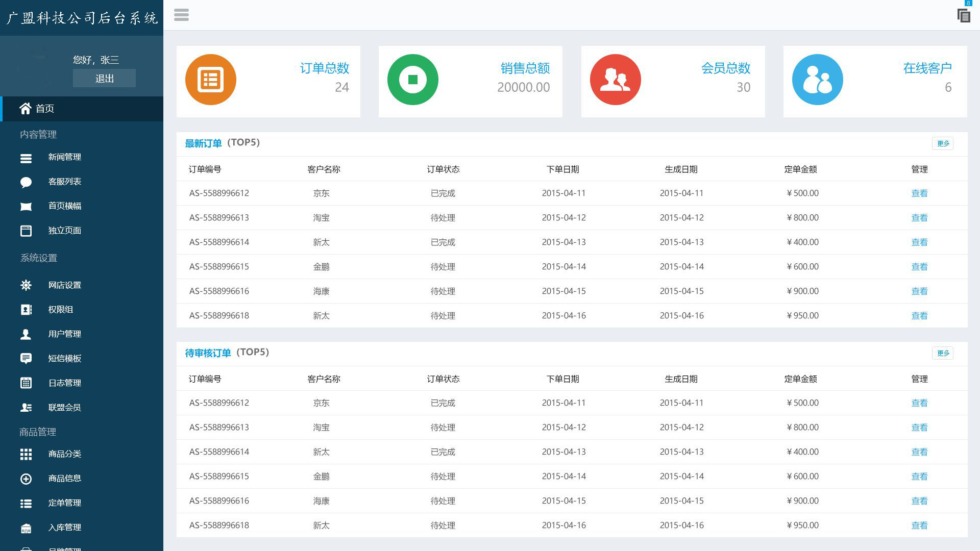
Task: Click the 商品信息 plus circle icon
Action: click(x=26, y=479)
